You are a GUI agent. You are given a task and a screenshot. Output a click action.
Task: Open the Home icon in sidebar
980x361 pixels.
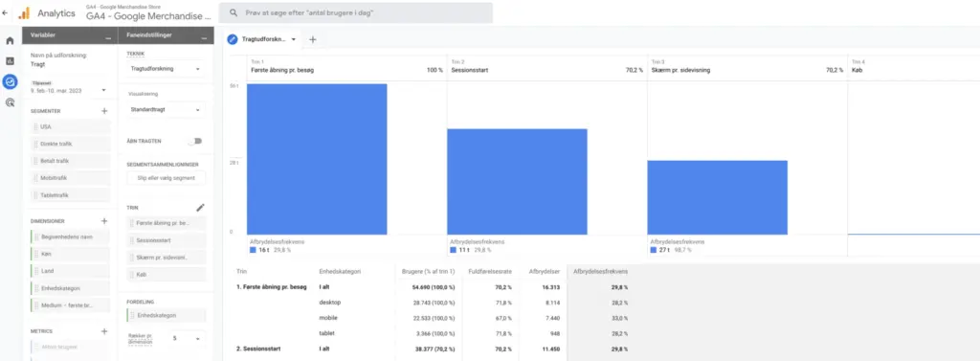10,40
